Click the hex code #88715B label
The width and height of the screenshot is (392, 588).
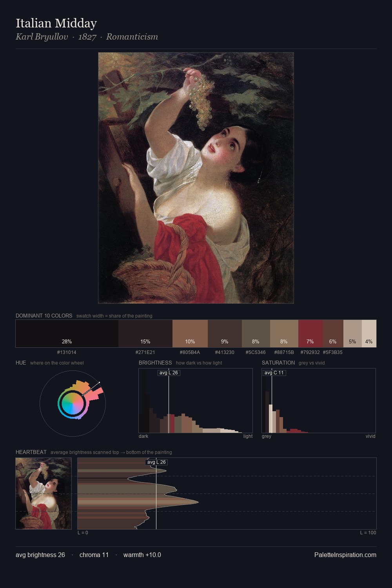pos(284,352)
